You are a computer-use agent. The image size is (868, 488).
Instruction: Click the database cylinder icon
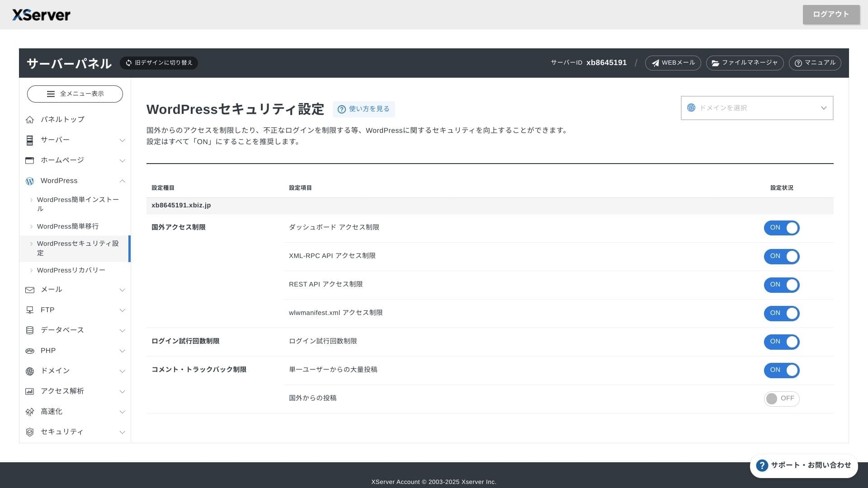point(30,330)
